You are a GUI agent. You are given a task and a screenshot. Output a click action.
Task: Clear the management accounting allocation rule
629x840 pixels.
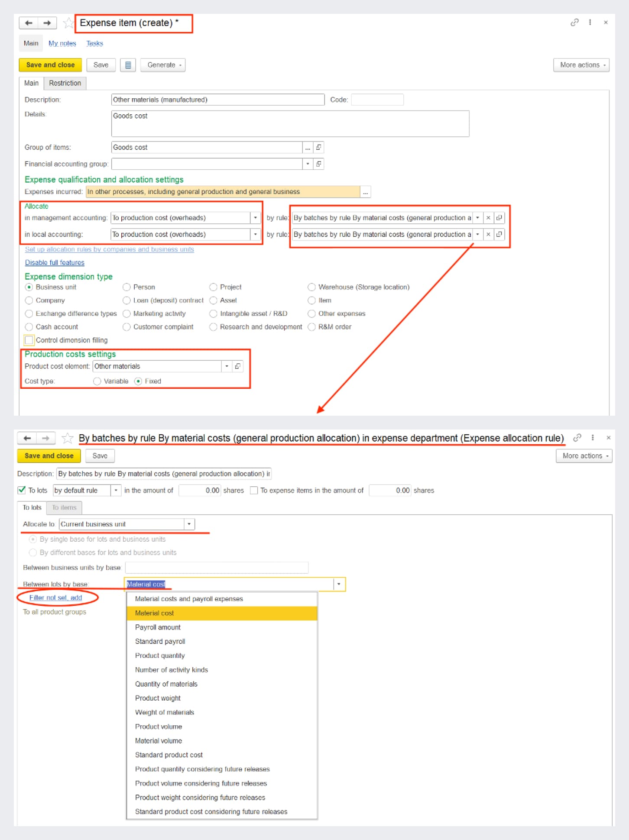click(488, 218)
